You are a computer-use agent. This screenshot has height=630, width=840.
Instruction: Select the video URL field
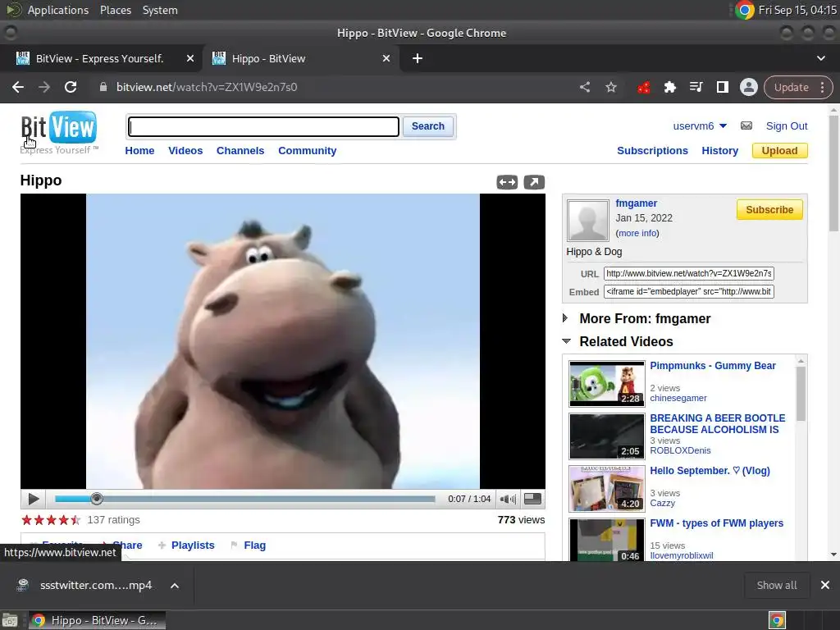tap(688, 273)
